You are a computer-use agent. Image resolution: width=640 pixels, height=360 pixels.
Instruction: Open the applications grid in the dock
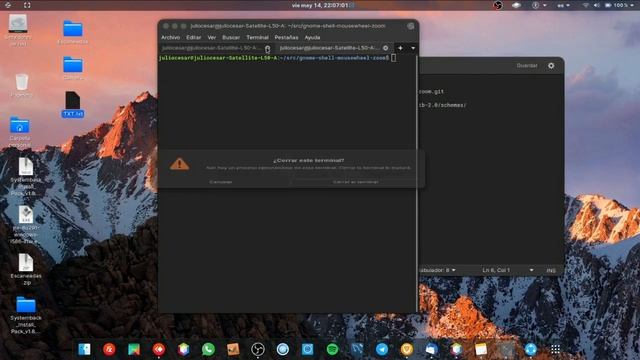click(555, 349)
